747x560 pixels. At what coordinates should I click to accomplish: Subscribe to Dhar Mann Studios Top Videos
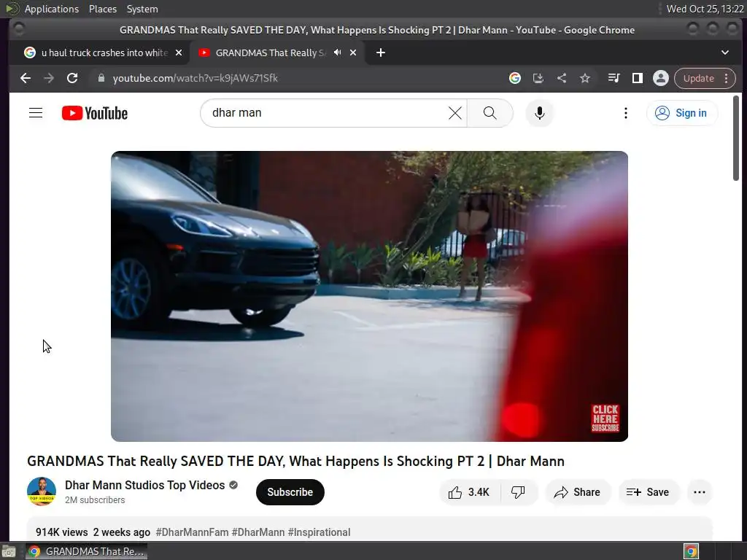(x=290, y=492)
